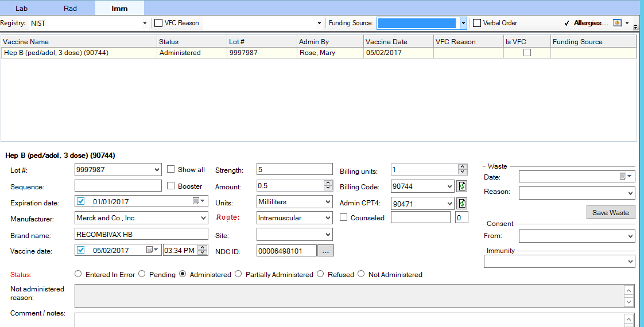
Task: Select the Refused status radio button
Action: pos(320,274)
